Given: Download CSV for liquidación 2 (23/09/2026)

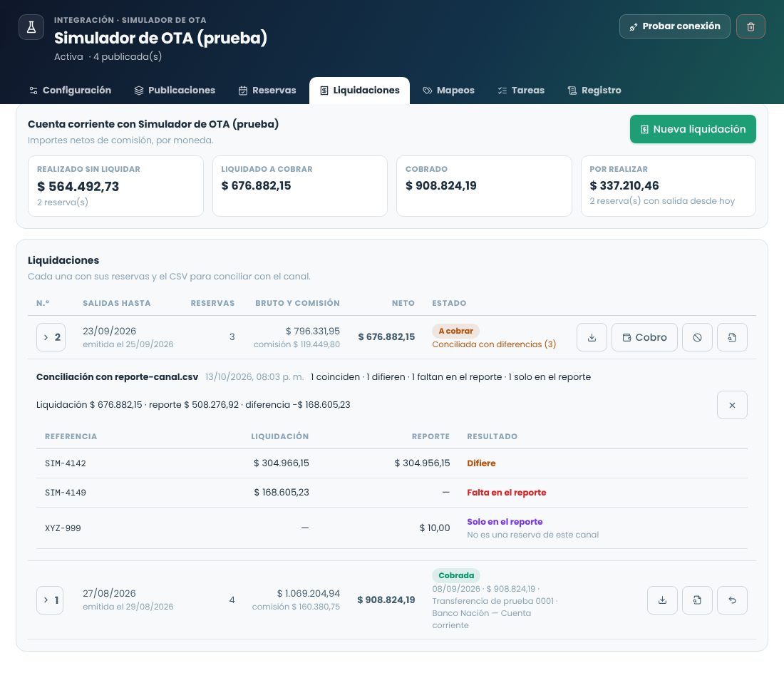Looking at the screenshot, I should (x=592, y=337).
